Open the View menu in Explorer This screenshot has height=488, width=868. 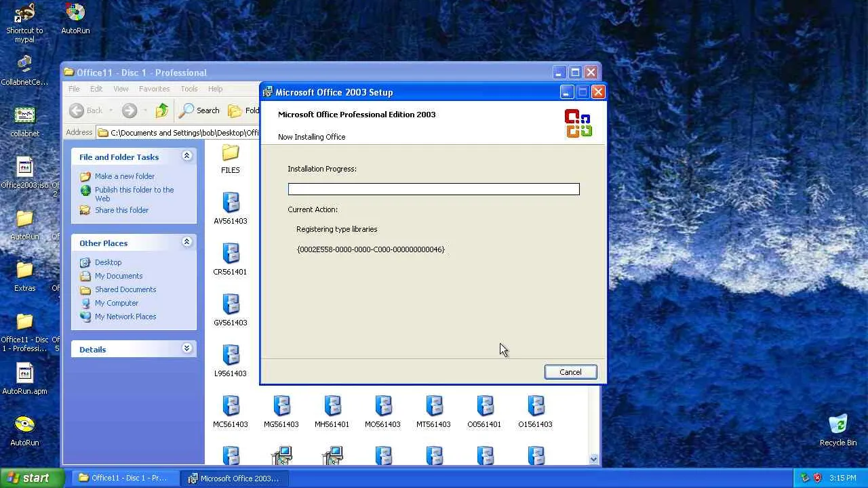pos(121,89)
